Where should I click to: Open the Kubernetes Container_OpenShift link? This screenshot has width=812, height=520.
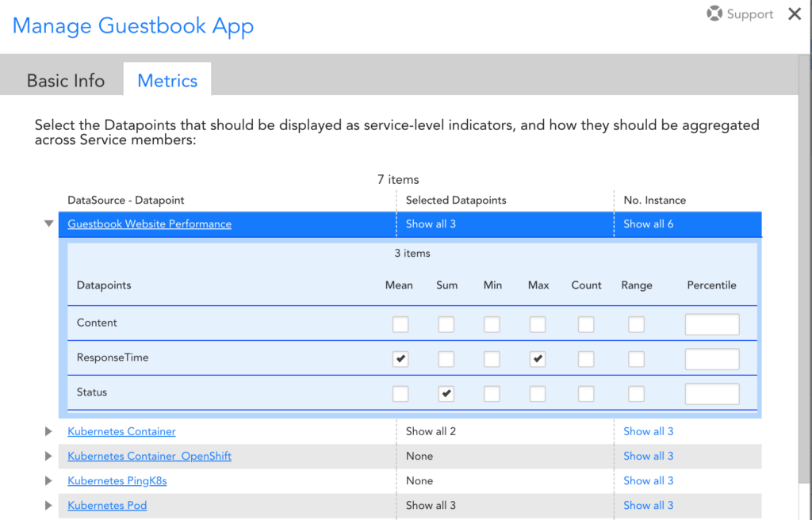[149, 456]
